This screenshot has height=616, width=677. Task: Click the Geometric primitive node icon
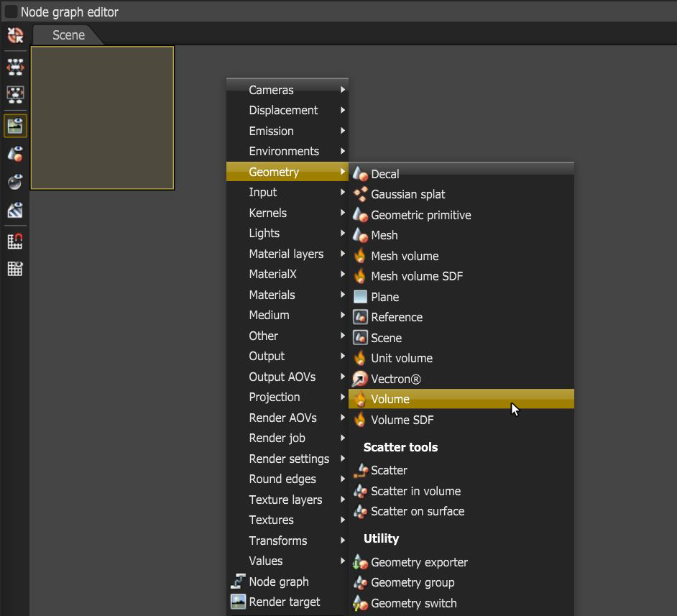(x=360, y=214)
